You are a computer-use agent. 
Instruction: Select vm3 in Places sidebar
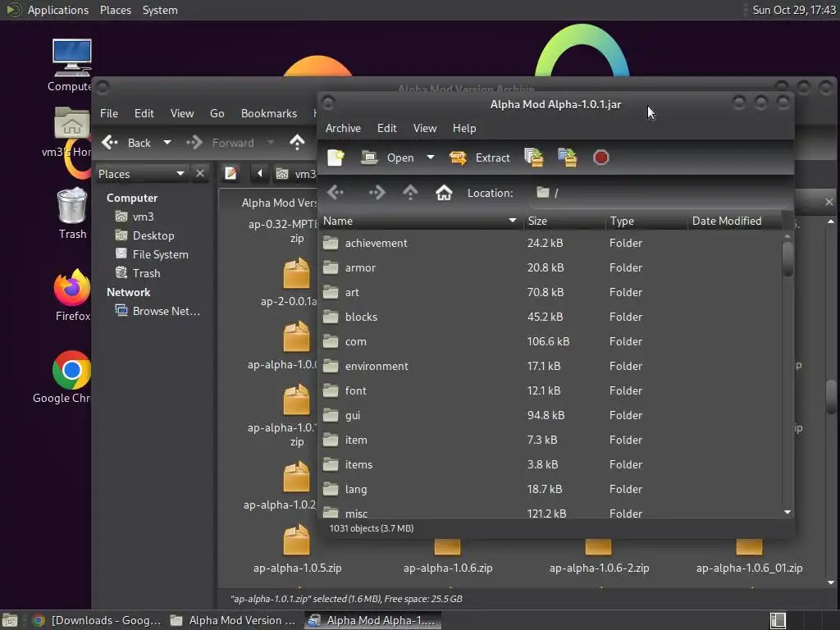coord(143,217)
